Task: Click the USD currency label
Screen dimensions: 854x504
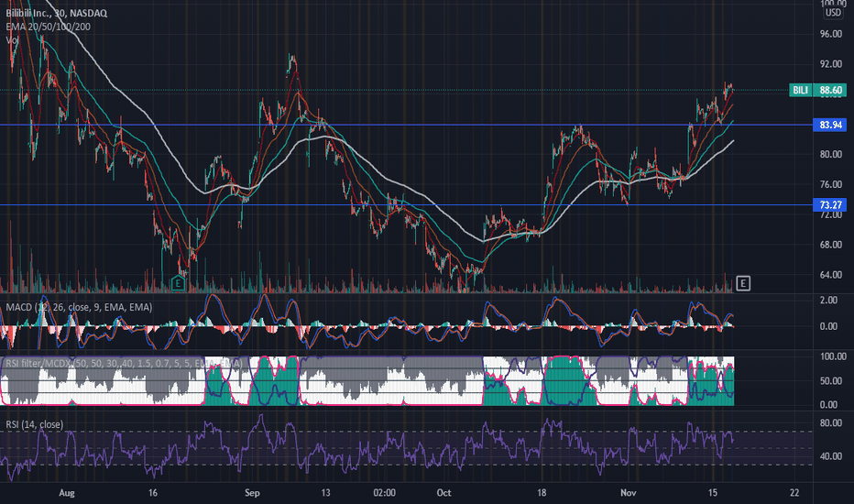Action: (833, 13)
